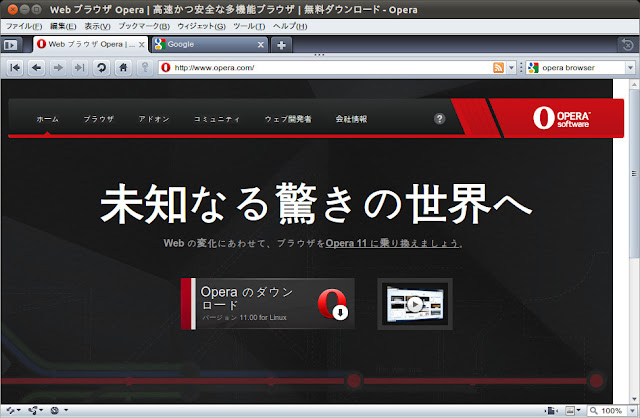Screen dimensions: 640x418
Task: Expand the show images dropdown arrow
Action: (579, 410)
